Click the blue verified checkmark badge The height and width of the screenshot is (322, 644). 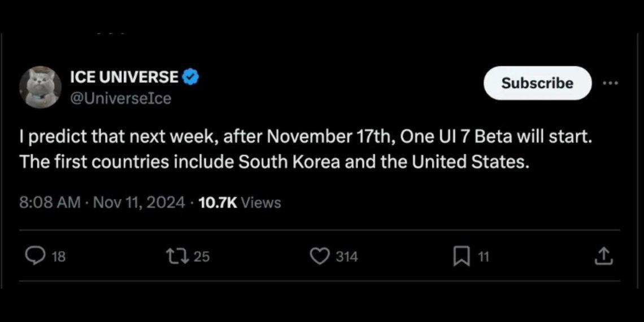point(190,77)
